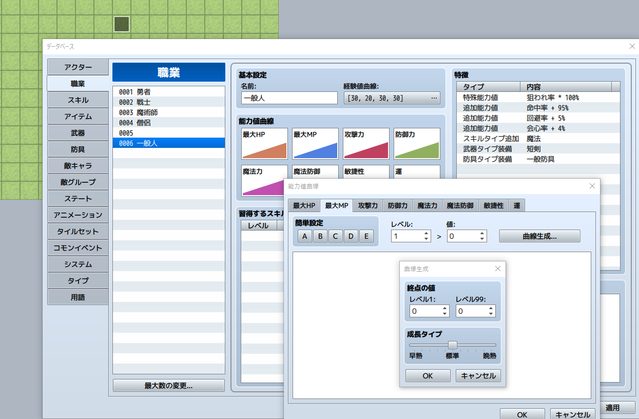Image resolution: width=639 pixels, height=419 pixels.
Task: Click the 名前 input field
Action: click(289, 98)
